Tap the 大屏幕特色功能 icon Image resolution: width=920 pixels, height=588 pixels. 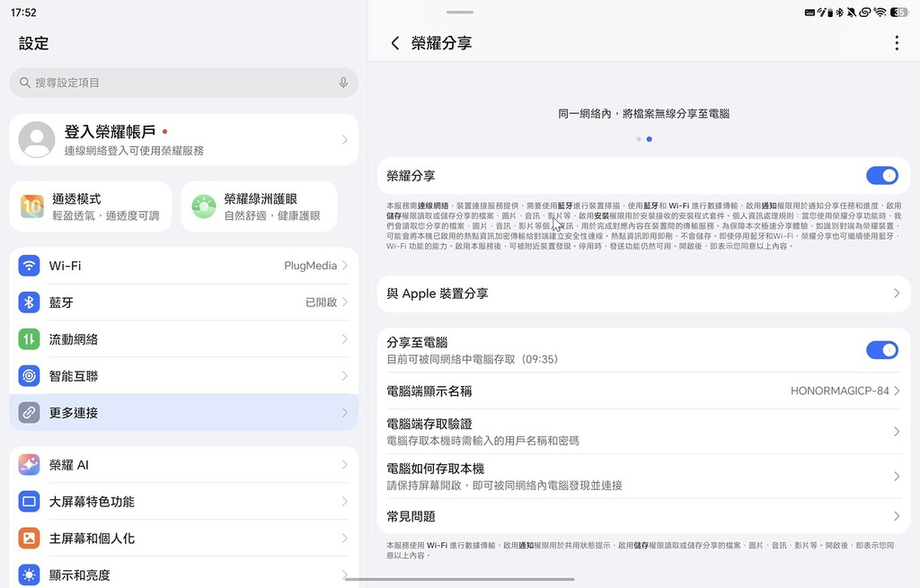coord(29,502)
